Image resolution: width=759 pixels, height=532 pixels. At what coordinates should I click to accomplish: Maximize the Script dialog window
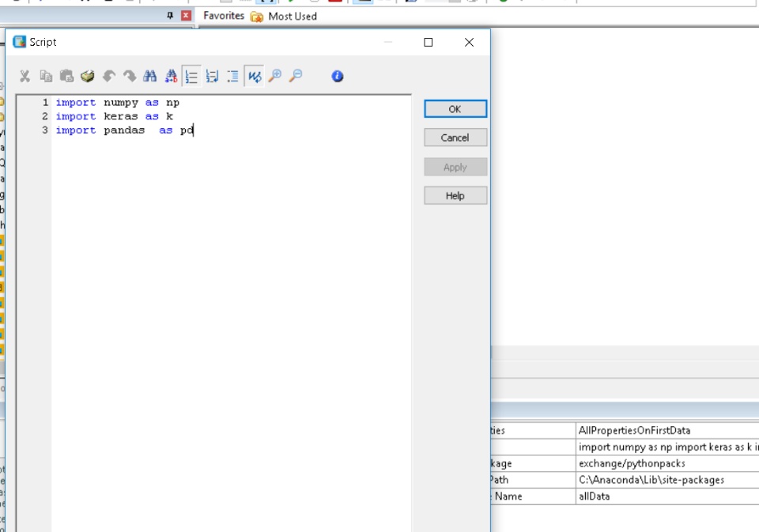click(428, 42)
